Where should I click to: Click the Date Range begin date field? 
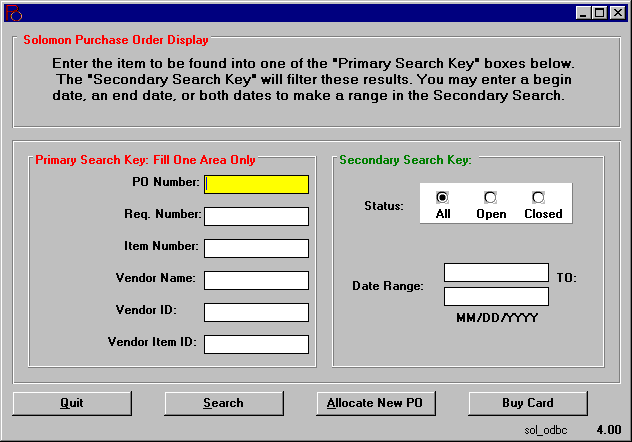496,273
